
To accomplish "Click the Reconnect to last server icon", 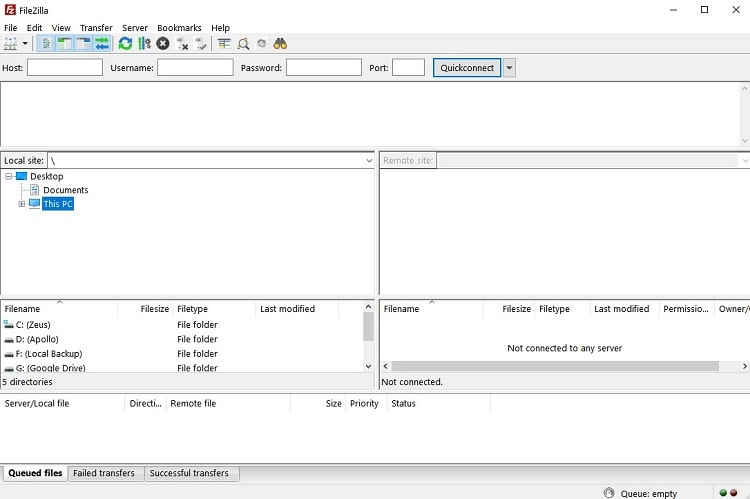I will (x=200, y=44).
